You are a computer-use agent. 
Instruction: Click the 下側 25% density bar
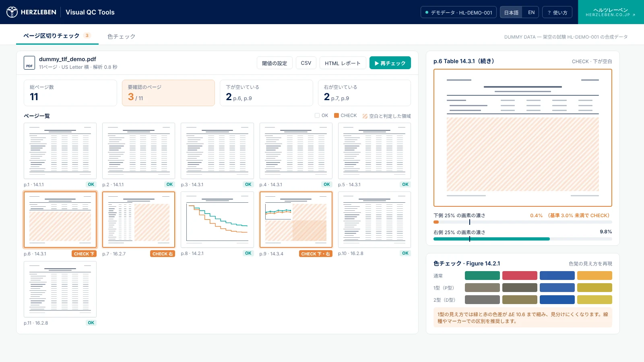pyautogui.click(x=522, y=222)
